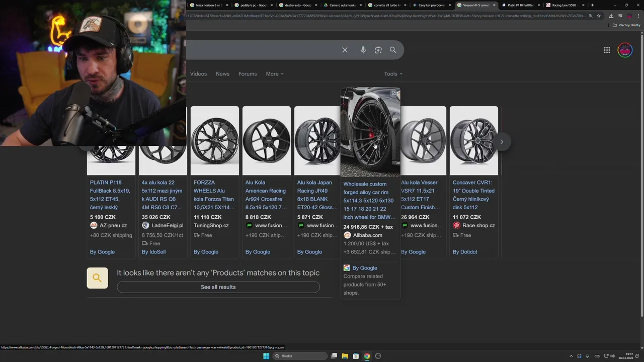Screen dimensions: 644x362
Task: Open Microsoft Store from the taskbar
Action: point(356,356)
